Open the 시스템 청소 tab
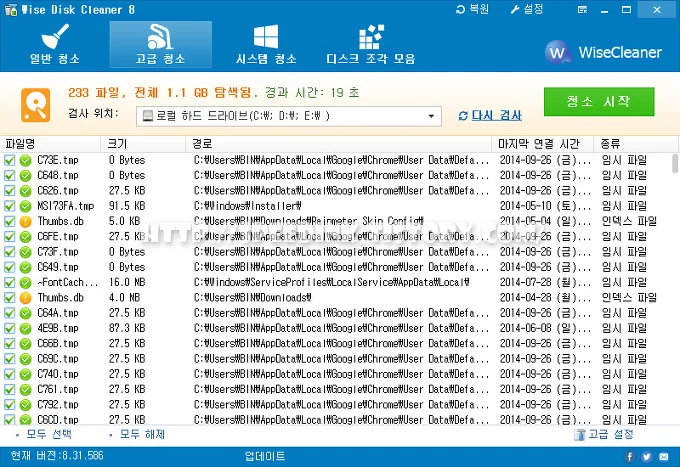 pos(266,44)
